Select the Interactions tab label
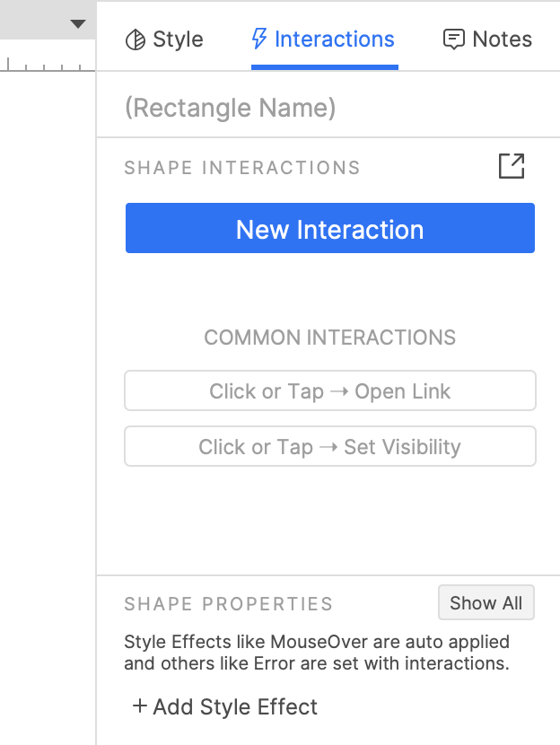 point(334,39)
